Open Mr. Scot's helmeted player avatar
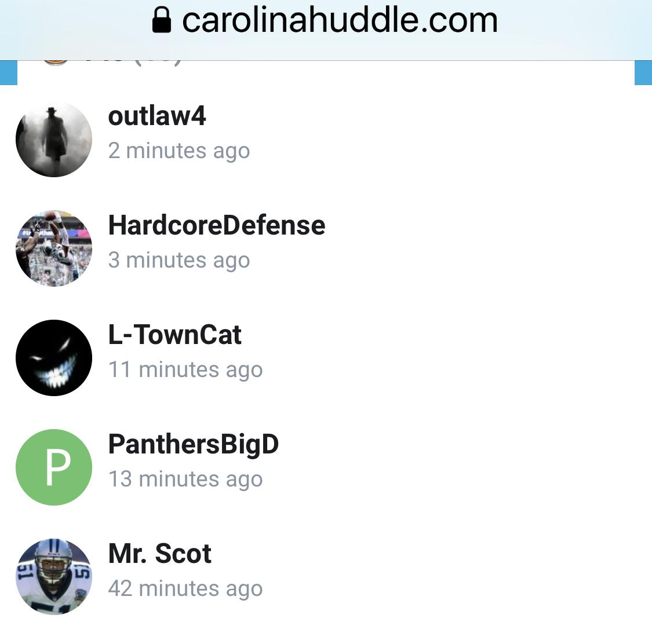This screenshot has height=644, width=652. 54,577
